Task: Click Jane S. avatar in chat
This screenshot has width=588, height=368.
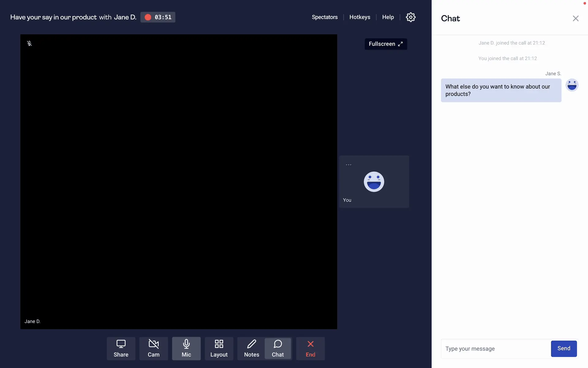Action: (572, 85)
